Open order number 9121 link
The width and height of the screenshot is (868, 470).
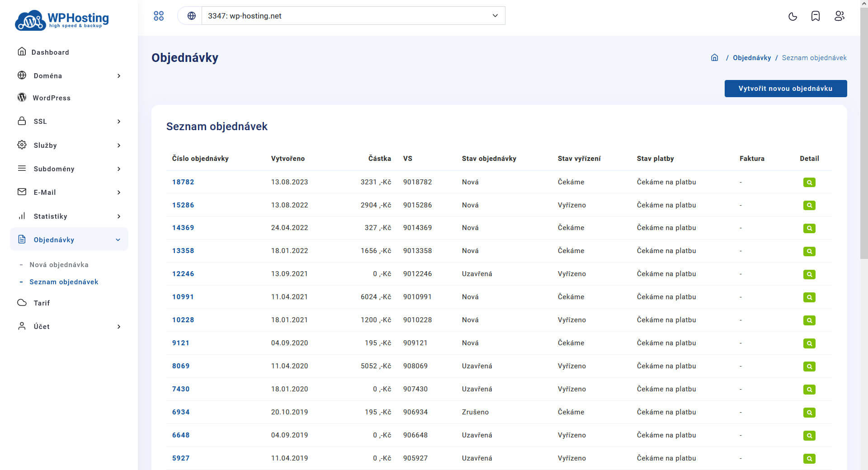181,343
